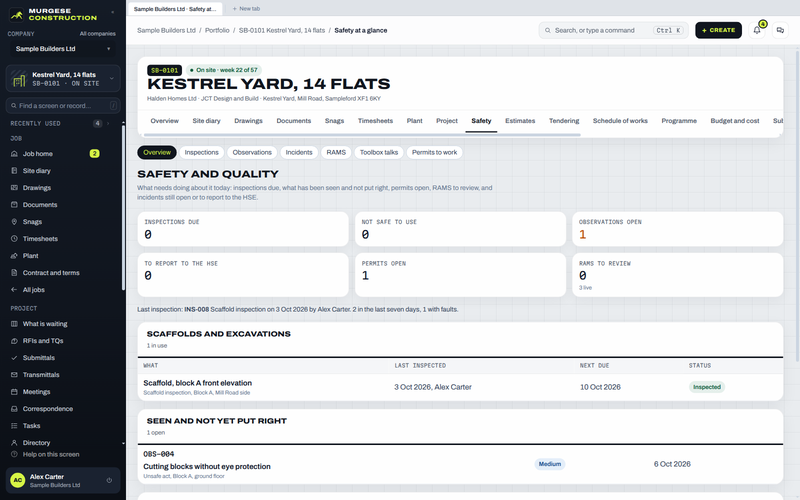Image resolution: width=800 pixels, height=500 pixels.
Task: Switch to the Overview project tab
Action: point(164,121)
